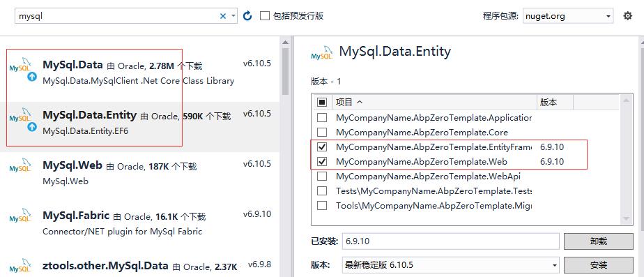Click the ztools.other.MySql.Data package logo
Viewport: 644px width, 277px height.
coord(20,266)
